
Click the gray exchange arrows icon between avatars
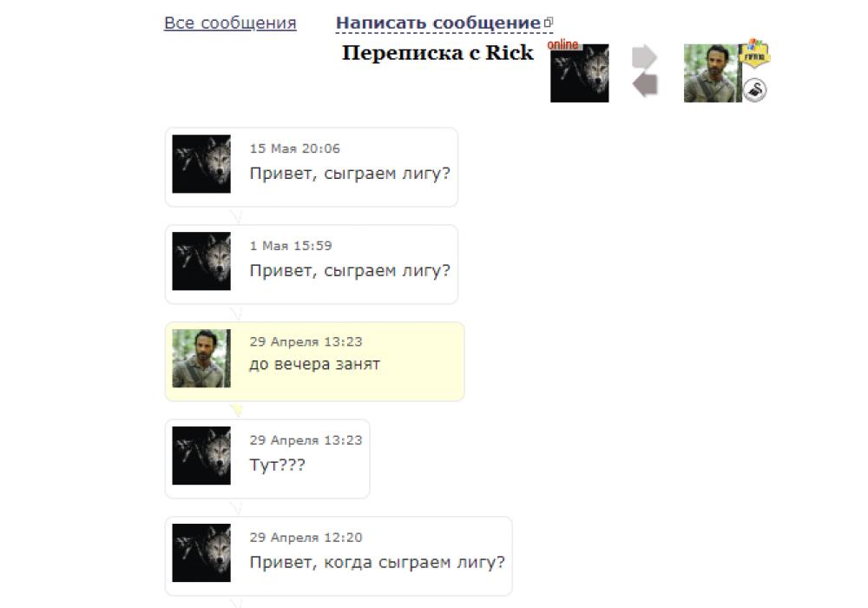click(x=645, y=71)
